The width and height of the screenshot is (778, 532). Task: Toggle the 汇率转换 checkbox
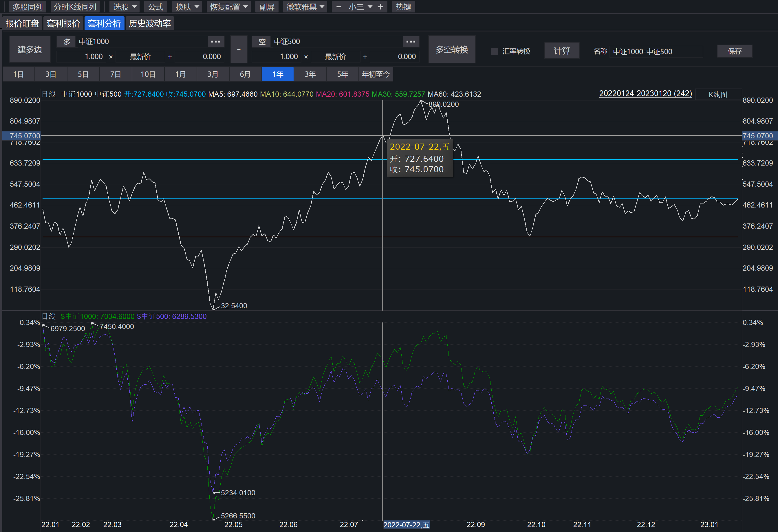point(494,51)
